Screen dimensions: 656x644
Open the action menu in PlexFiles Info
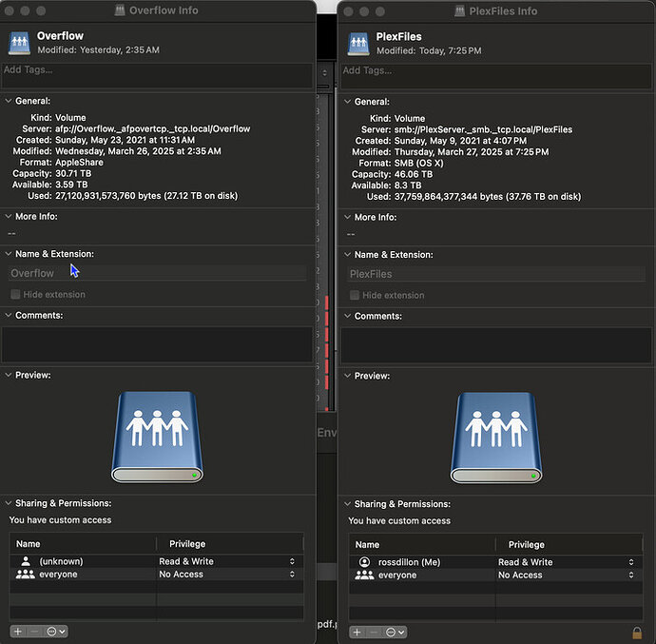coord(395,632)
